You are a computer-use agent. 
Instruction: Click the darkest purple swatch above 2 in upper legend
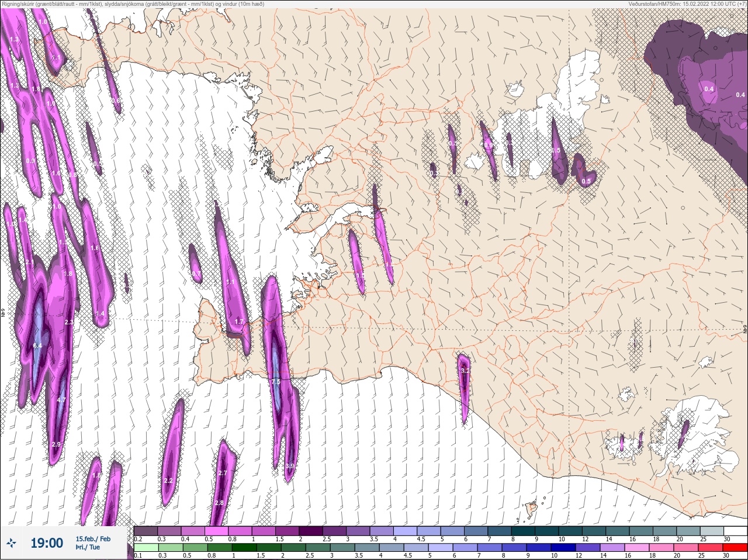tap(311, 531)
